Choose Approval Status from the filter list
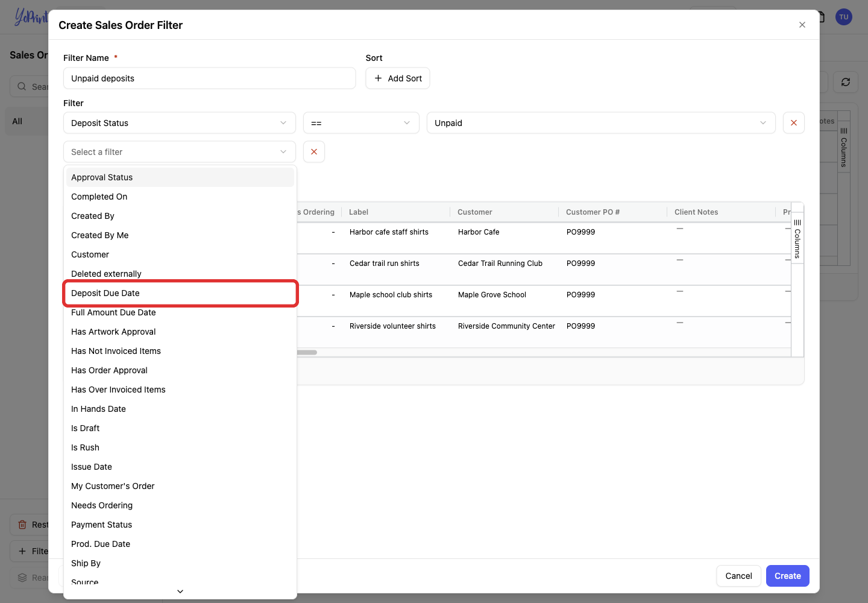868x603 pixels. click(x=180, y=177)
